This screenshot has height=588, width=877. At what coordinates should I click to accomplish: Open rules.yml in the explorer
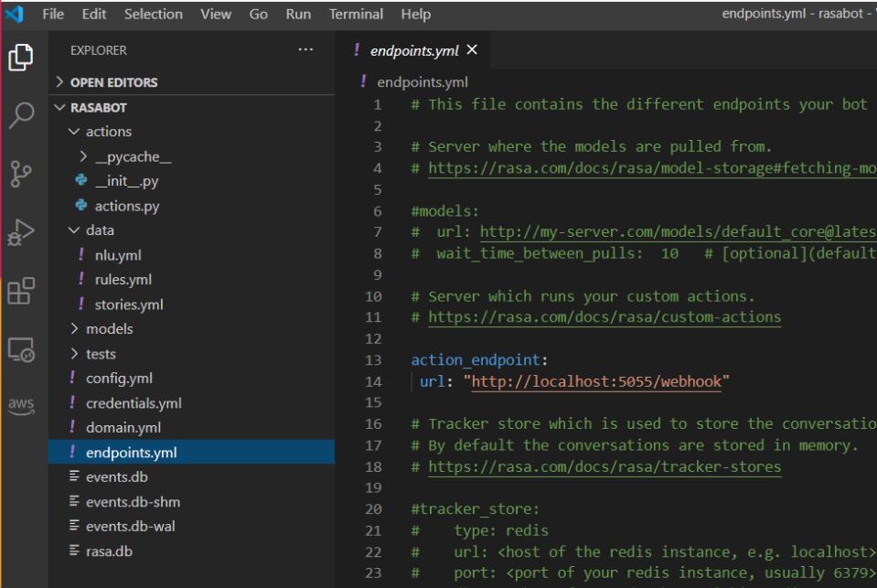click(x=123, y=279)
